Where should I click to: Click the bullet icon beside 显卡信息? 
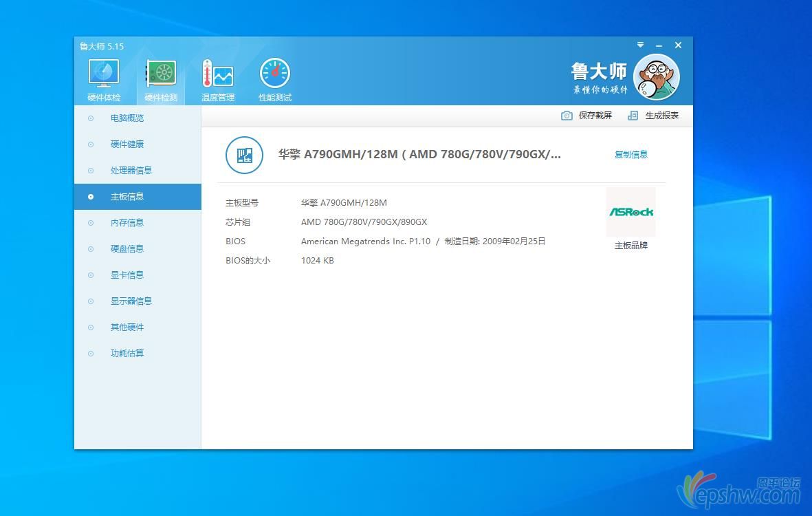pos(91,275)
